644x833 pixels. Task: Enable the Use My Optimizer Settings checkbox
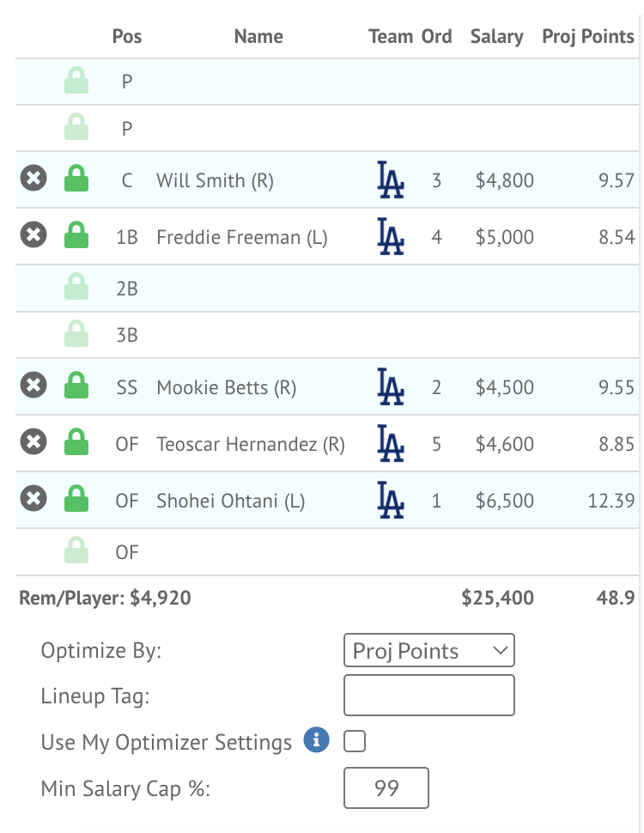(x=355, y=741)
